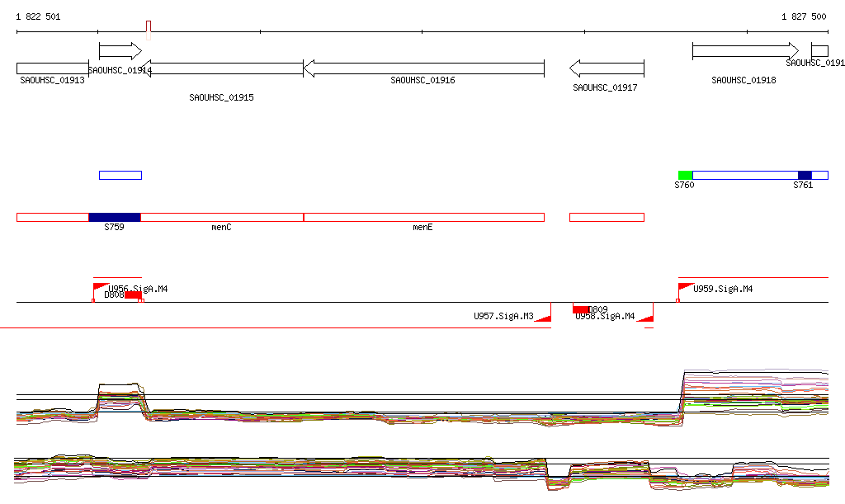The image size is (845, 504).
Task: Click the SAOUHSC_01917 label text
Action: pos(605,87)
